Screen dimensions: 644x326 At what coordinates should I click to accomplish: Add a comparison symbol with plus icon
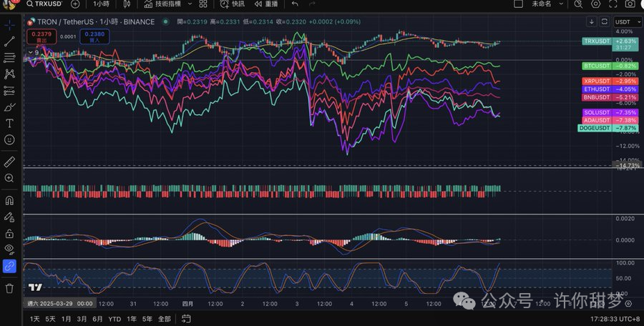(x=75, y=4)
